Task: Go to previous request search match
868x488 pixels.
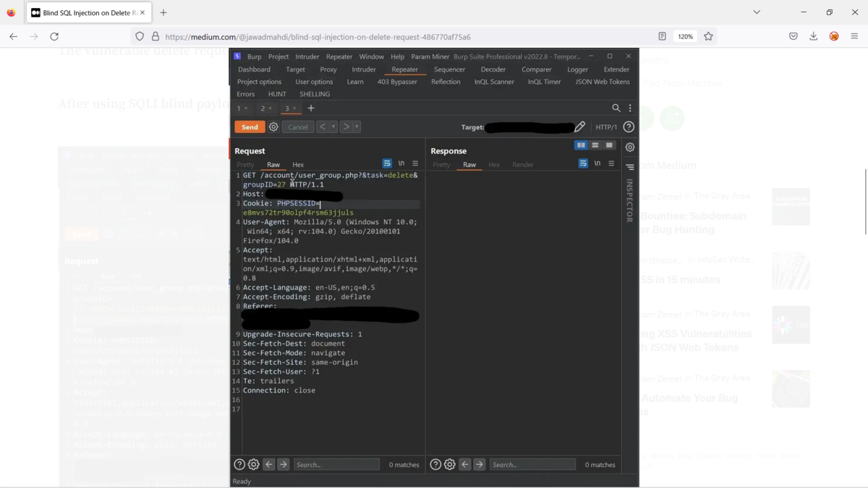Action: (x=269, y=464)
